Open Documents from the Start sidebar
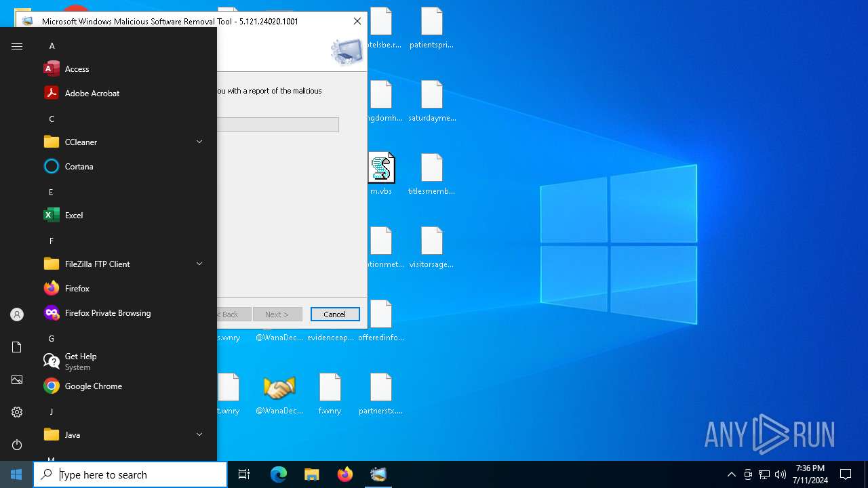 coord(17,347)
